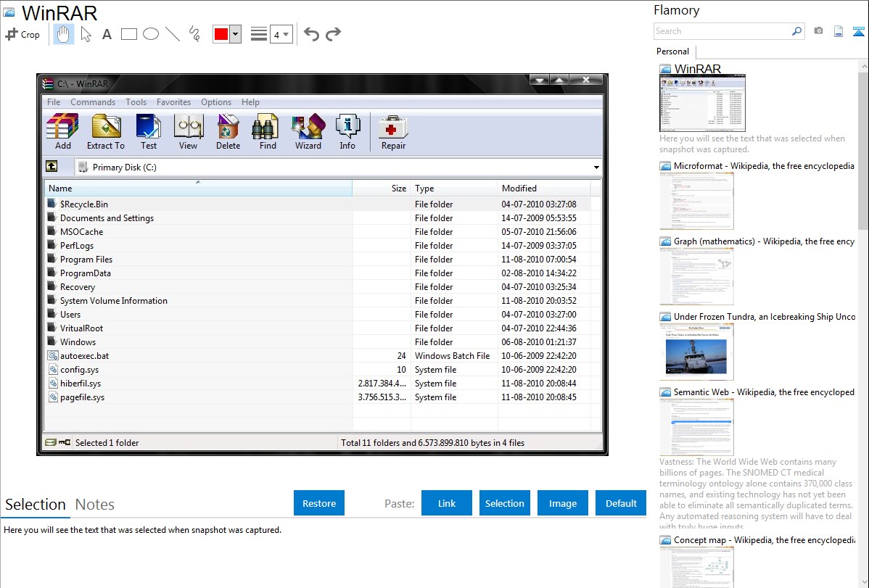Viewport: 869px width, 588px height.
Task: Click the page document icon near search
Action: pos(839,31)
